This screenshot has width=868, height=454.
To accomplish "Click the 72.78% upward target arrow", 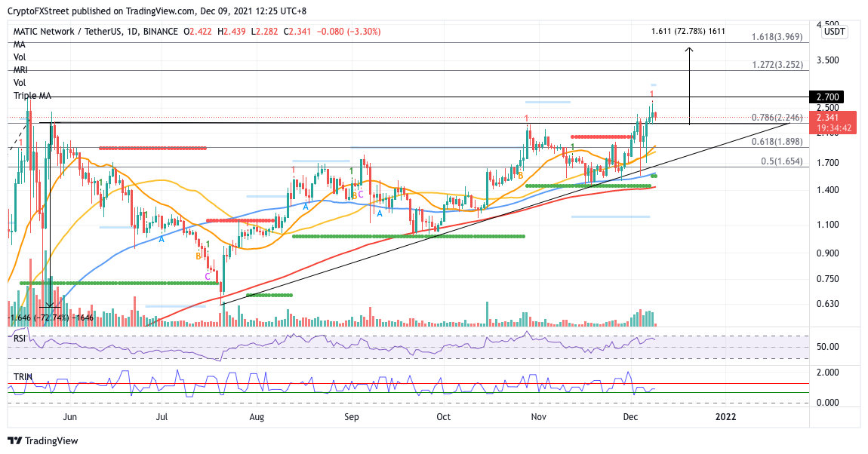I will 689,86.
